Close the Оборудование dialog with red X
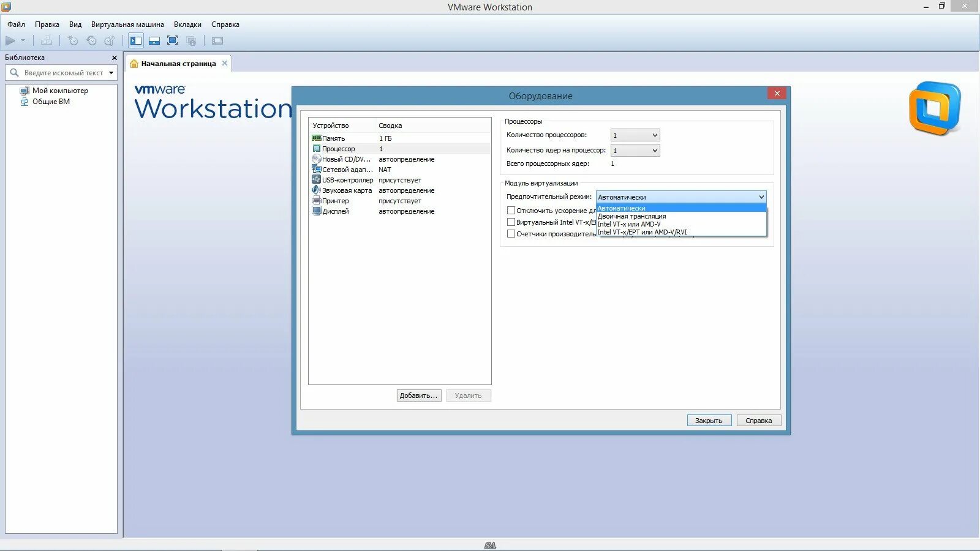 777,93
